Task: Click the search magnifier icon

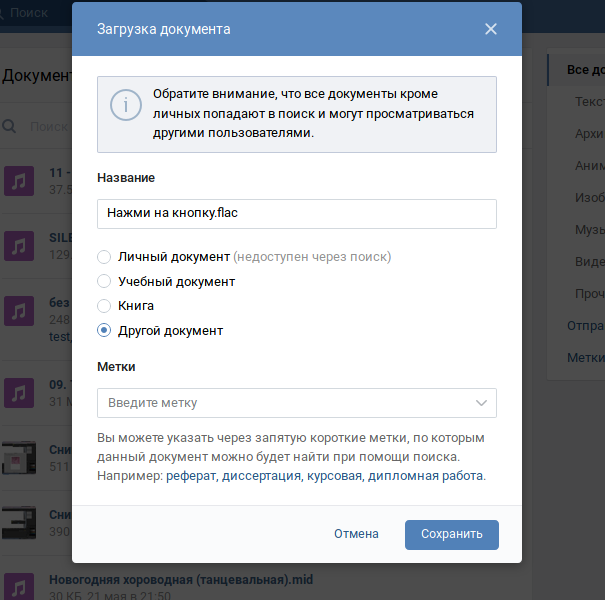Action: pos(10,126)
